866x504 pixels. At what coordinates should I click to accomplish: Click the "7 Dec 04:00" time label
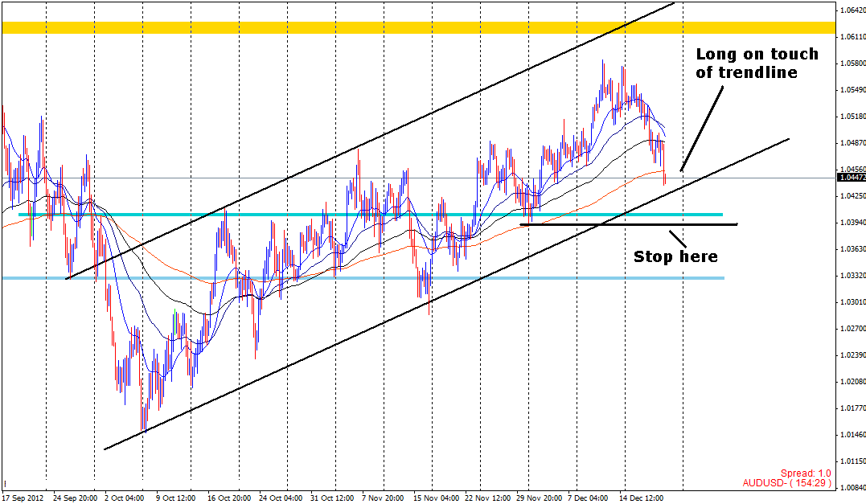pos(589,498)
